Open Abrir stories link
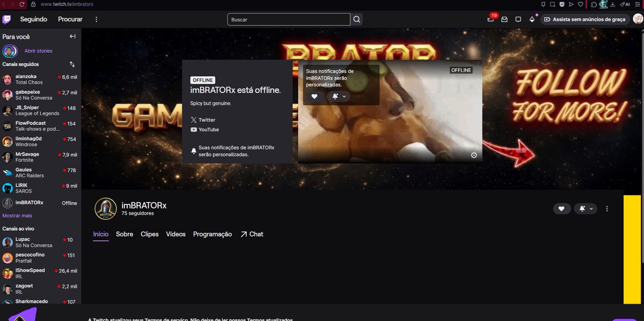Screen dimensions: 644x321 [x=38, y=51]
